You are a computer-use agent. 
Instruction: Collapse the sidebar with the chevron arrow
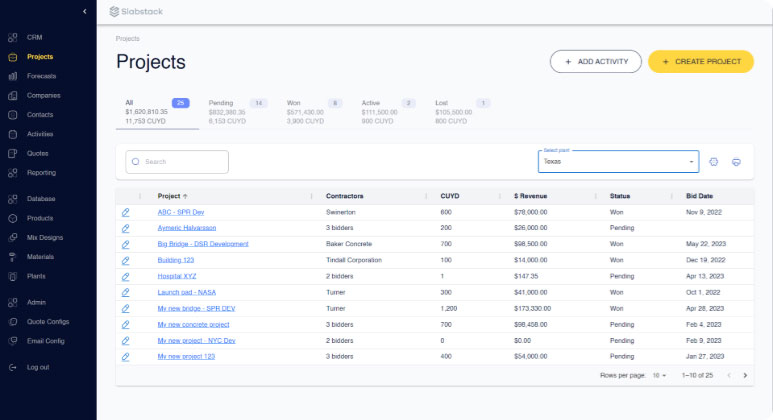click(84, 11)
